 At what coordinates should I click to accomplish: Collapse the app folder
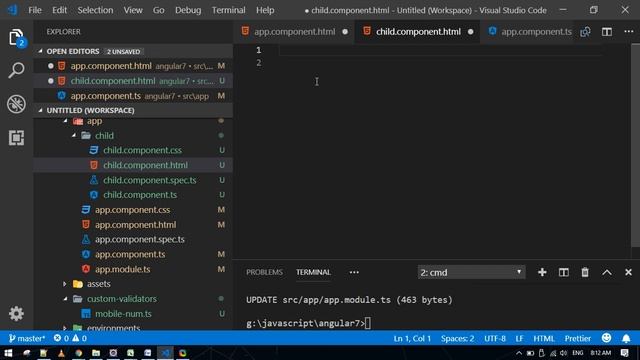point(66,121)
